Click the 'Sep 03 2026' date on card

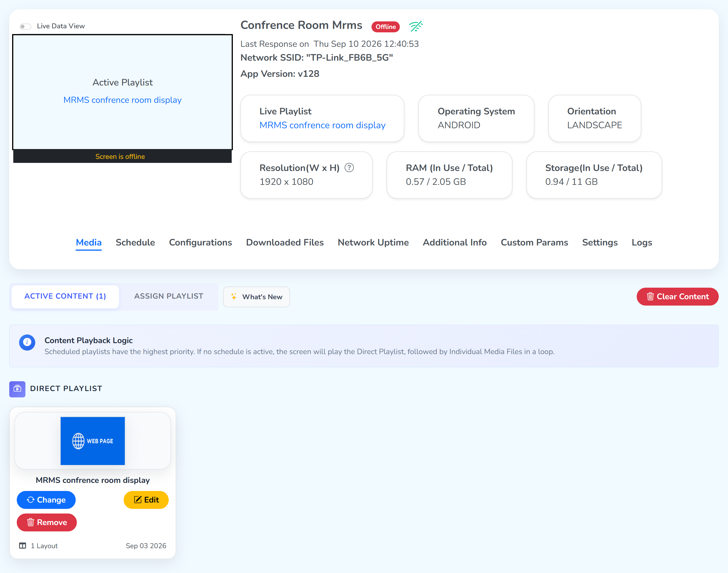(146, 546)
